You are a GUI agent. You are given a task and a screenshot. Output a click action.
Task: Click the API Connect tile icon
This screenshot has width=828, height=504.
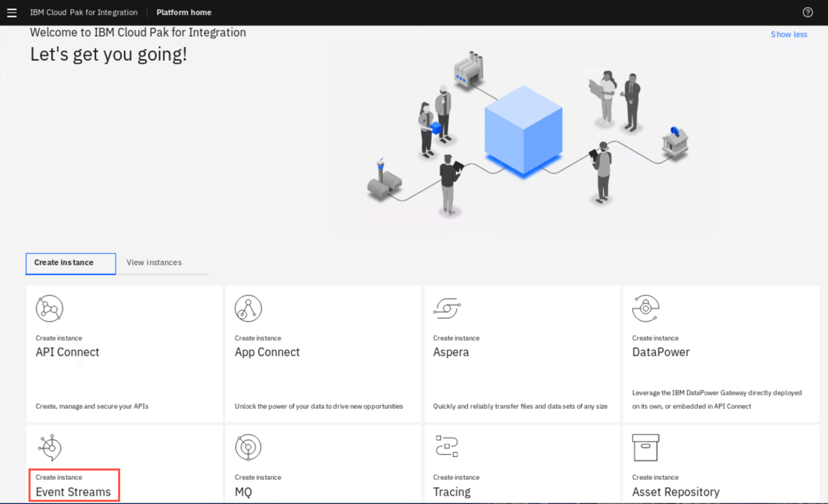pos(50,309)
